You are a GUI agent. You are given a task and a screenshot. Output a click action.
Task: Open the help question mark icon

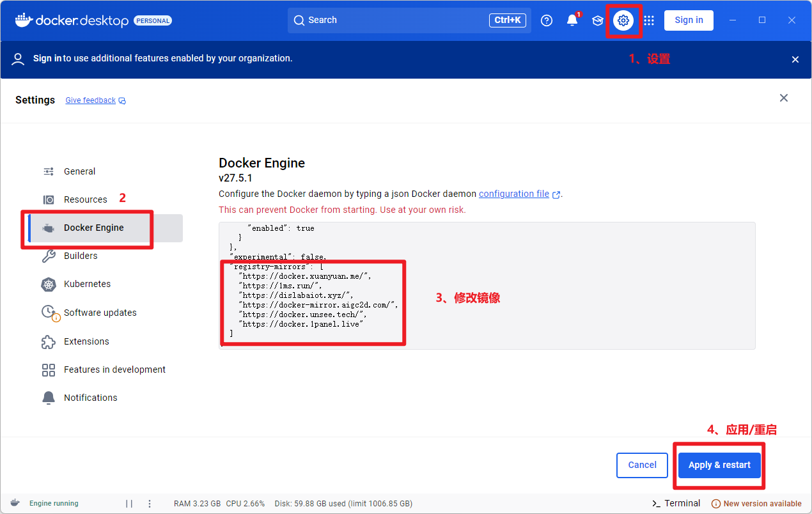coord(547,20)
